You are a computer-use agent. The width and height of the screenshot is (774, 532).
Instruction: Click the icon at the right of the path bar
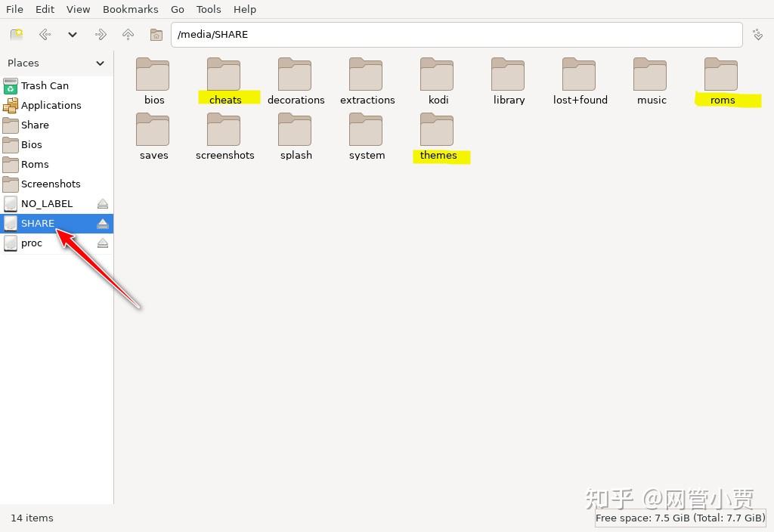(x=757, y=34)
